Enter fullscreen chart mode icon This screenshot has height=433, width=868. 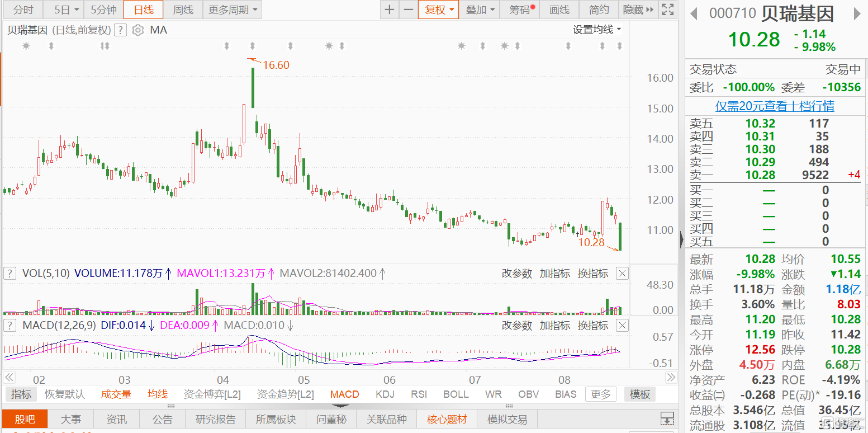667,10
